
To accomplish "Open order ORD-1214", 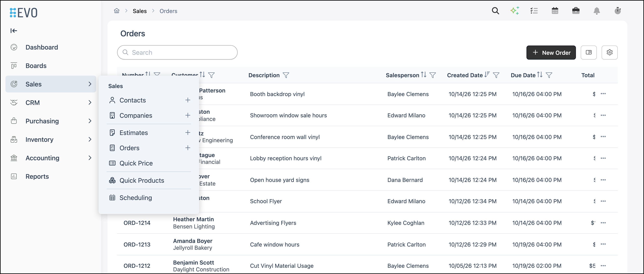I will [x=137, y=223].
